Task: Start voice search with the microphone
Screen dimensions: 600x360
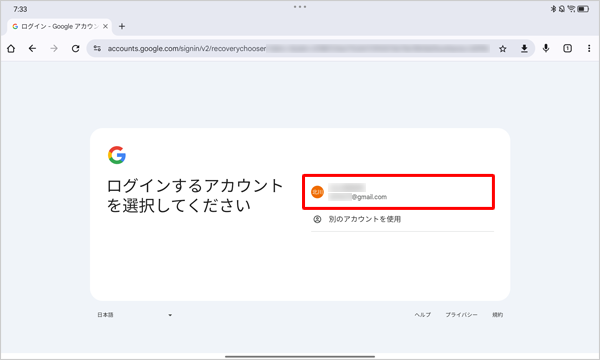Action: tap(546, 48)
